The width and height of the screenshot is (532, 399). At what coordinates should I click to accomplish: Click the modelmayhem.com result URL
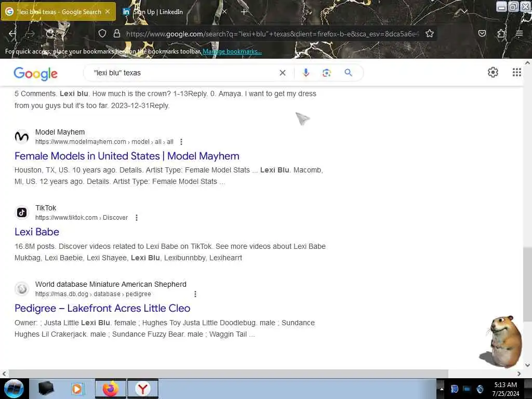[104, 142]
